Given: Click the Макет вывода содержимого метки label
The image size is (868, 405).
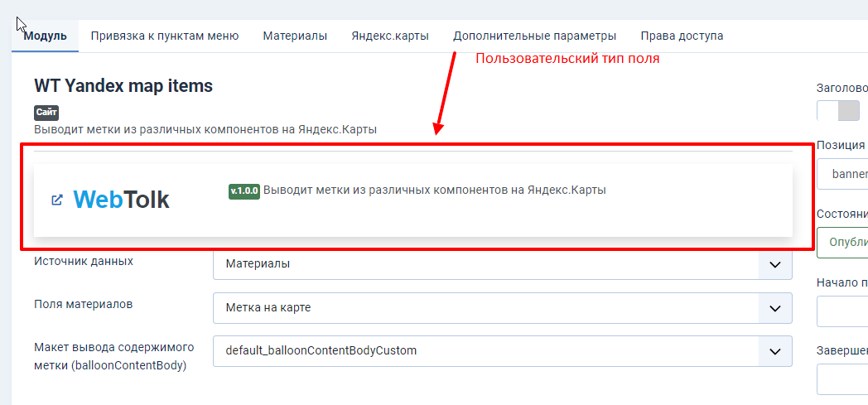Looking at the screenshot, I should (114, 356).
